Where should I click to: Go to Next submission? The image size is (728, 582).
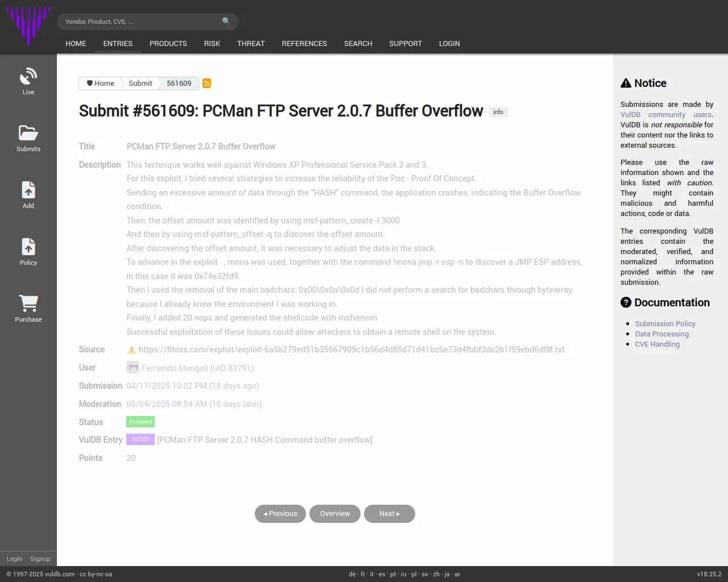[390, 514]
